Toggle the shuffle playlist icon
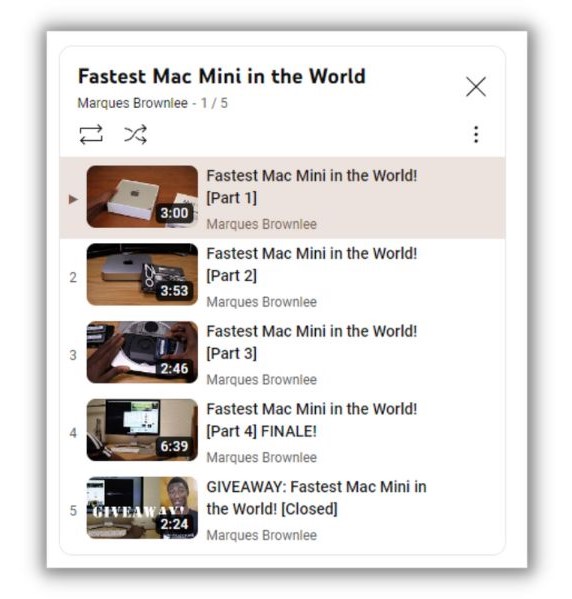 136,134
